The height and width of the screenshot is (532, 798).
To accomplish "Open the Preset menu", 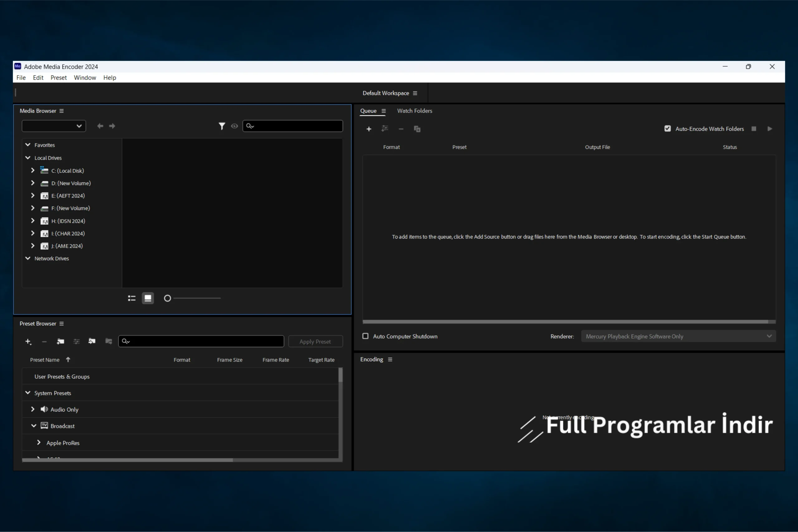I will coord(59,78).
